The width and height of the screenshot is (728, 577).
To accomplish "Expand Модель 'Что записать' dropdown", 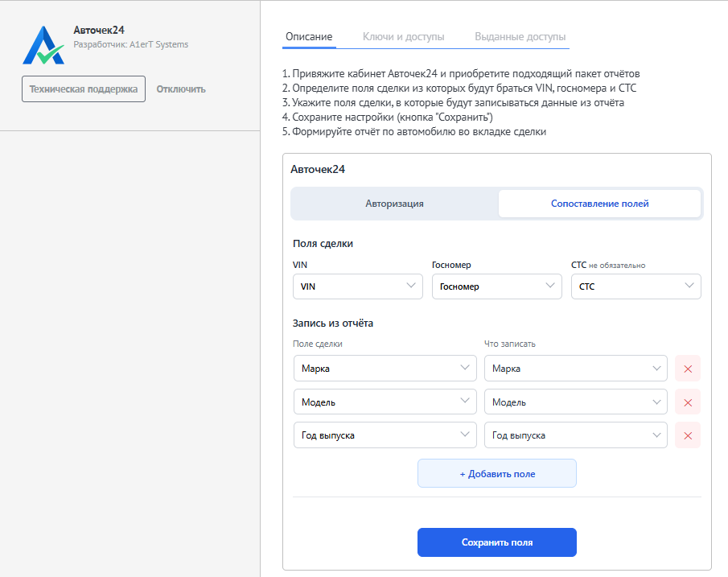I will (576, 402).
